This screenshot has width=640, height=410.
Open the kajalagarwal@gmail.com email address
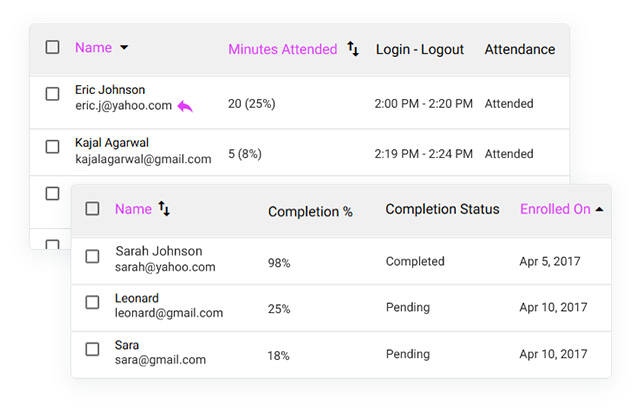143,159
